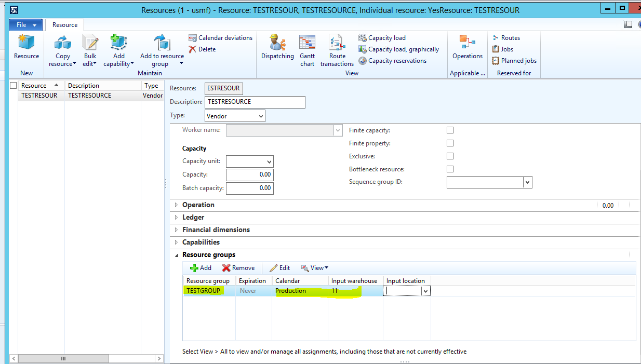
Task: Click Remove in Resource groups toolbar
Action: [238, 268]
